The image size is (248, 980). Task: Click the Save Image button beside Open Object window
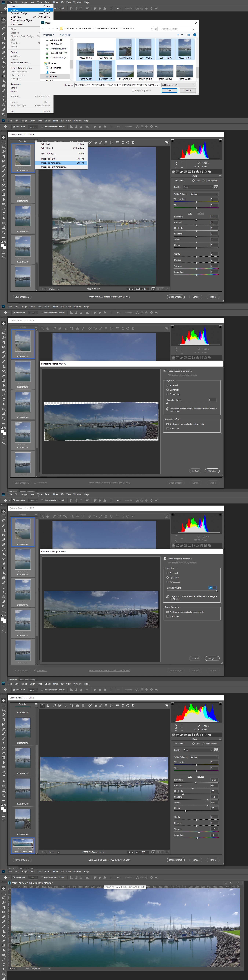click(22, 860)
